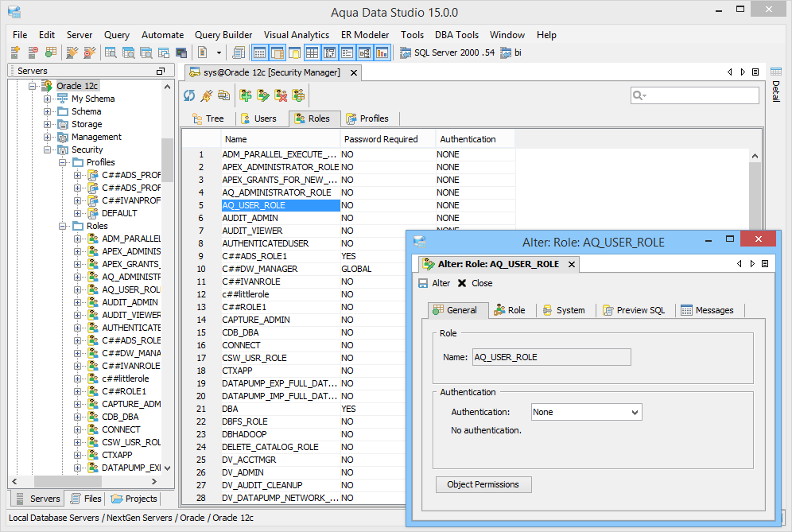Click the server disconnect plug icon with red mark
Image resolution: width=792 pixels, height=532 pixels.
(89, 52)
